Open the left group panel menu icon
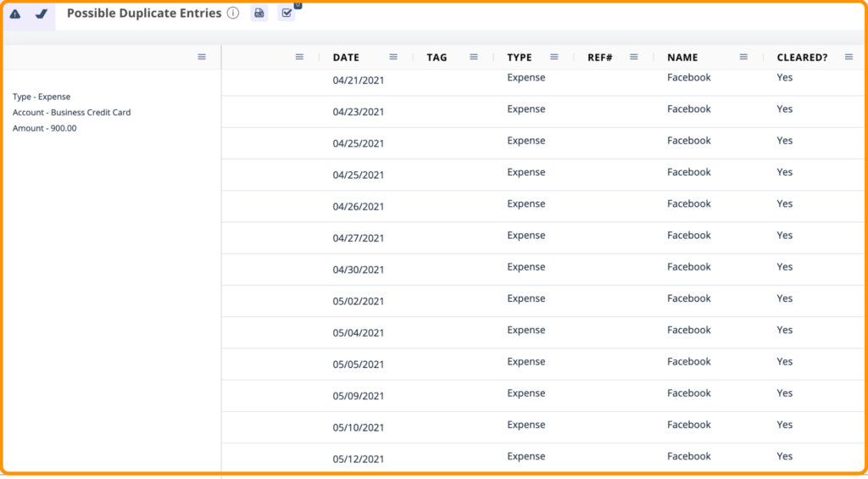This screenshot has width=868, height=479. [x=202, y=57]
